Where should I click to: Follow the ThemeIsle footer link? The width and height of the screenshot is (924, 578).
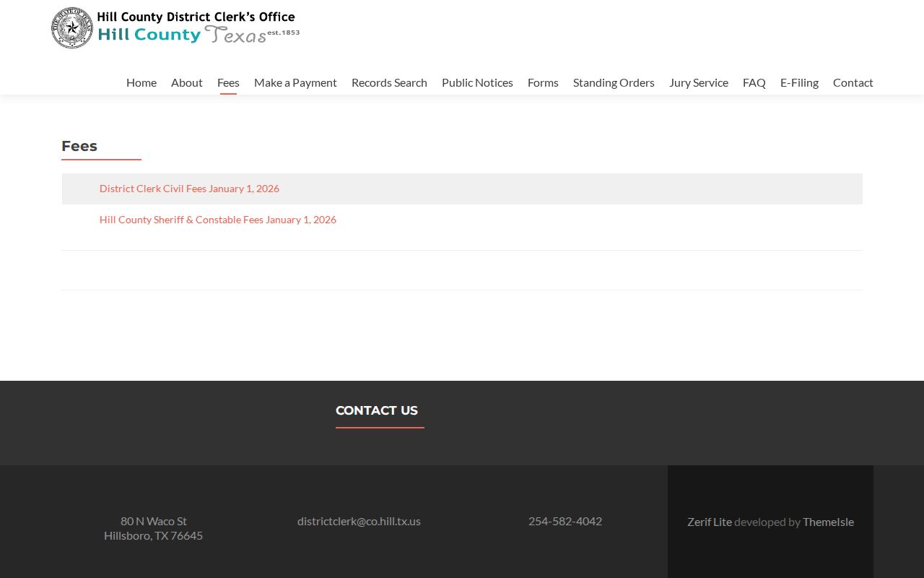click(828, 522)
